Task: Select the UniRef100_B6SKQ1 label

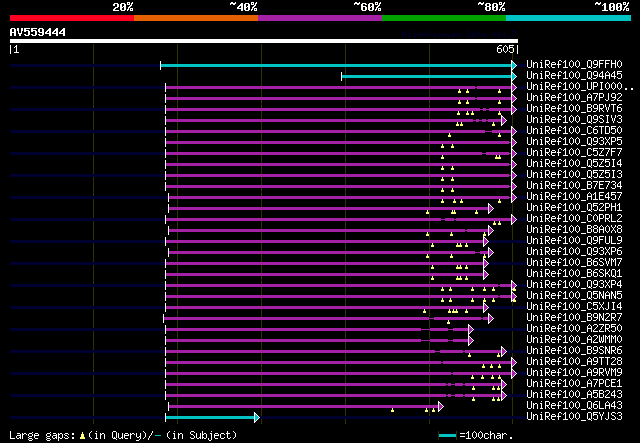Action: 574,274
